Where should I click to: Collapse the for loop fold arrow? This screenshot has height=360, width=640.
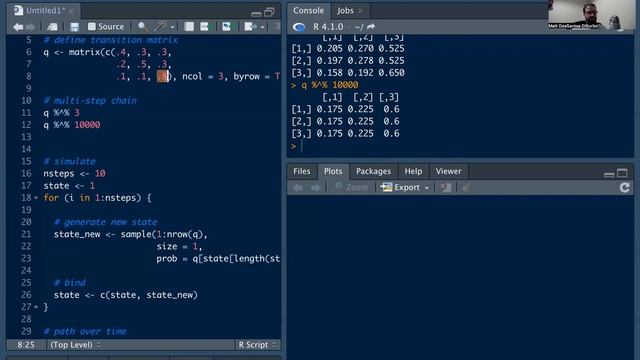(x=36, y=198)
